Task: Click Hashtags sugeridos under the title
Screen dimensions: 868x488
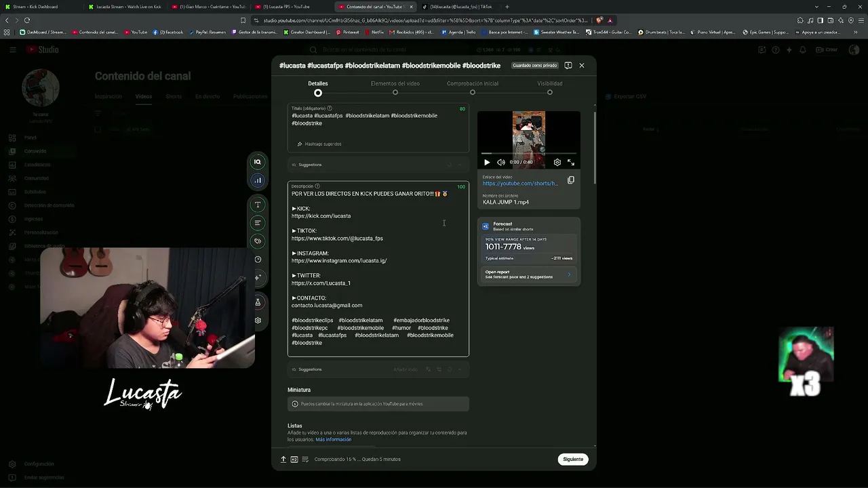Action: (319, 144)
